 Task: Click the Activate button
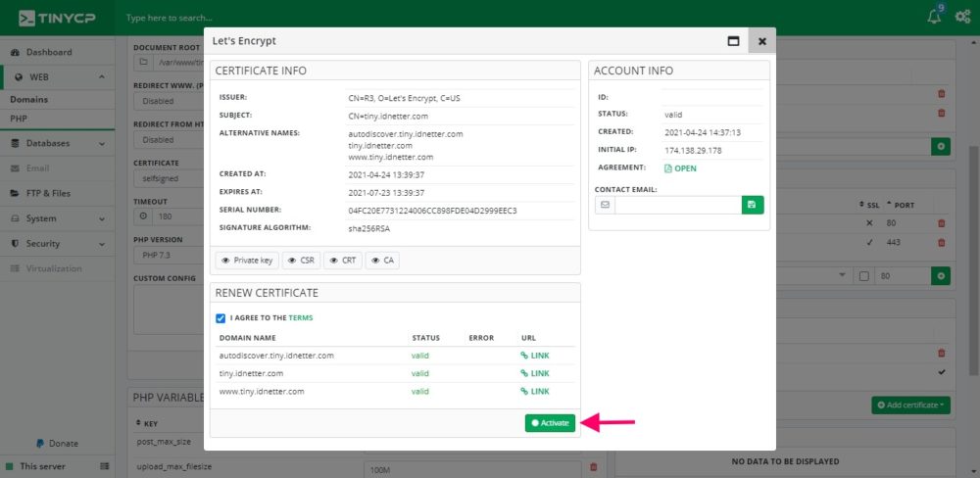point(550,423)
